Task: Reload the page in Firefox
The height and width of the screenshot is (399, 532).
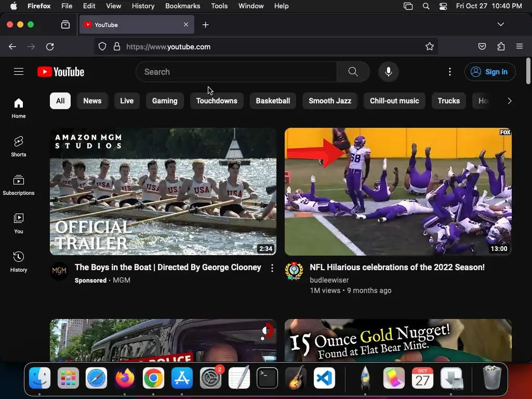Action: 50,46
